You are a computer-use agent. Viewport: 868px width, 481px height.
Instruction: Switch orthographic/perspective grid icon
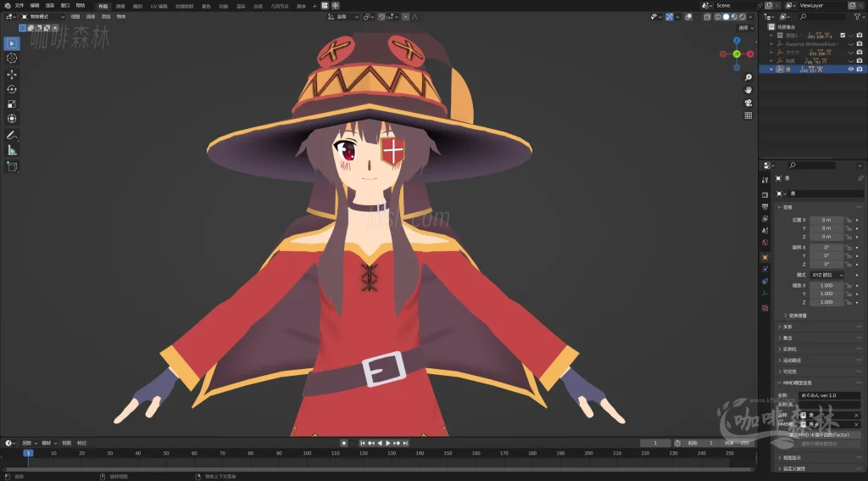click(x=748, y=115)
